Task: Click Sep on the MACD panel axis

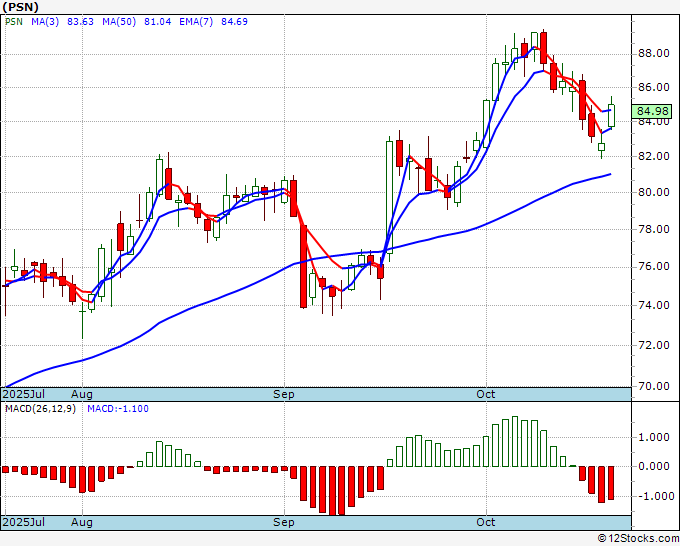Action: (x=284, y=522)
